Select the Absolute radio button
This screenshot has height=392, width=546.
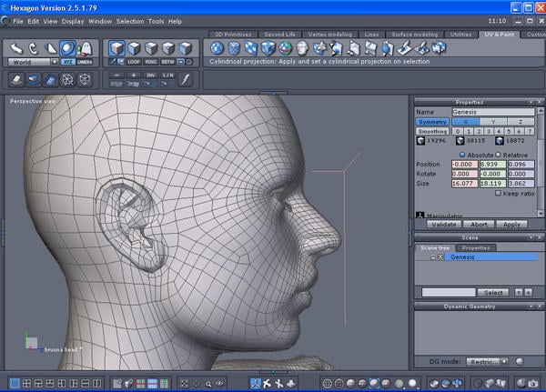(x=462, y=155)
